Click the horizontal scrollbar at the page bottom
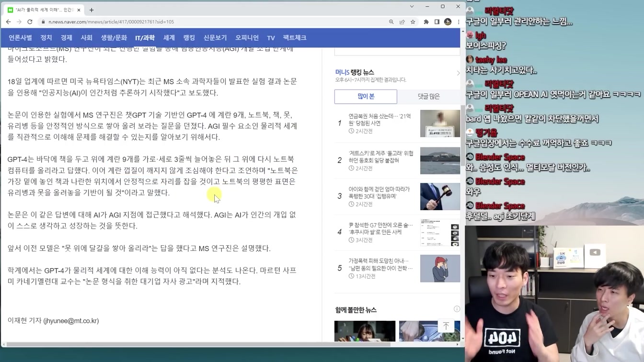Viewport: 644px width, 362px height. point(199,344)
